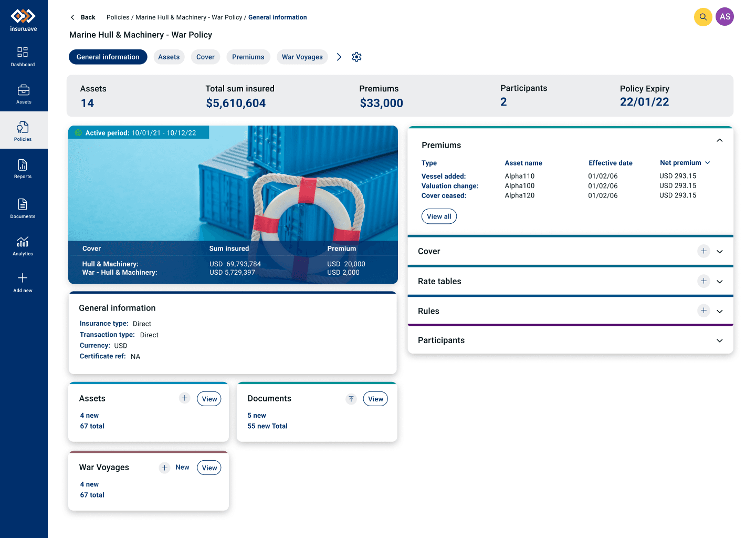Click View all in Premiums panel

tap(439, 216)
